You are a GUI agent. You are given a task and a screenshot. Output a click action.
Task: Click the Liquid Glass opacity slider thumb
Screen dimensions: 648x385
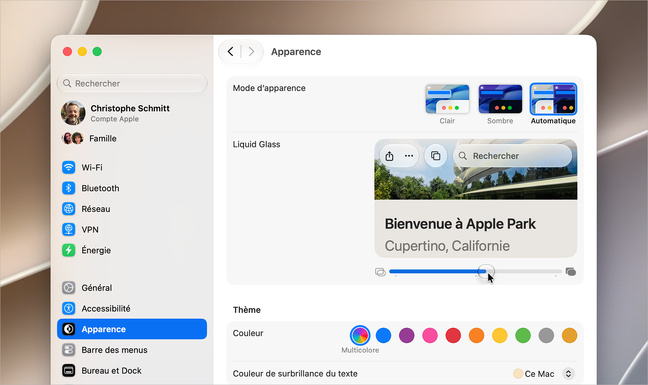pos(486,271)
